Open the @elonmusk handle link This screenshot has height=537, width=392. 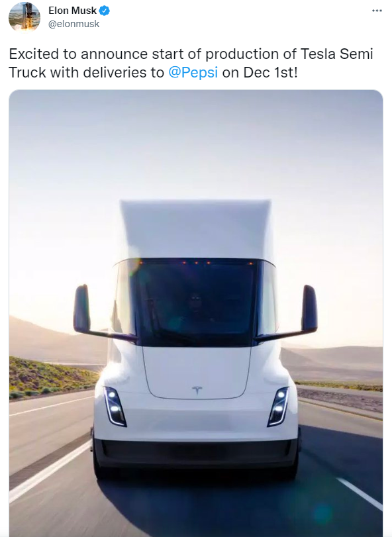coord(74,24)
